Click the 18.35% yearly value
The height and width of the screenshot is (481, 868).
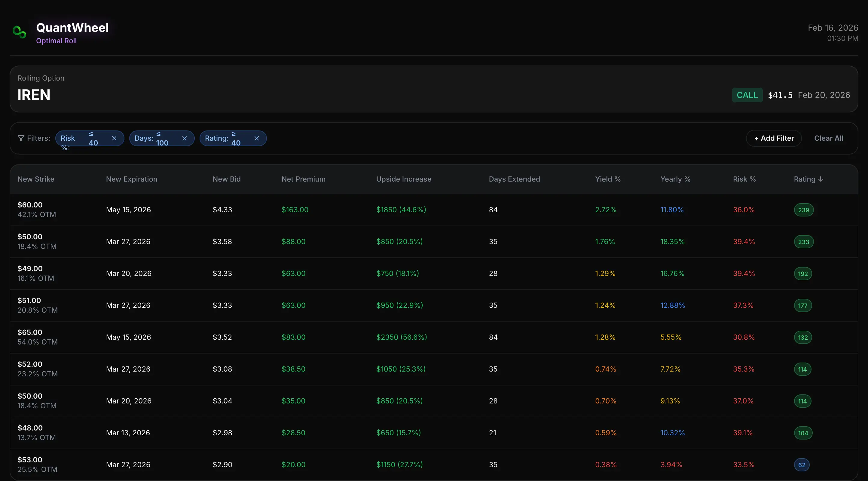[x=672, y=242]
